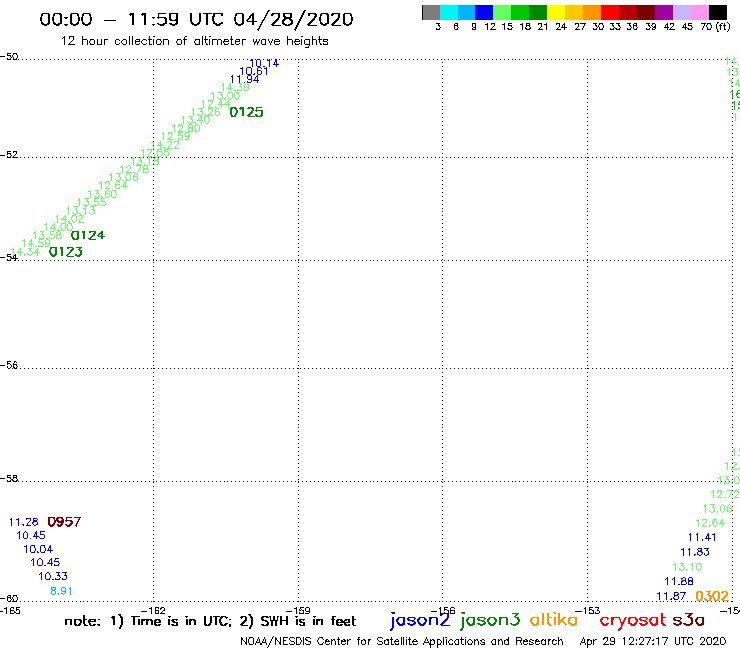Click the 12.72 wave height value
The image size is (740, 650).
725,495
